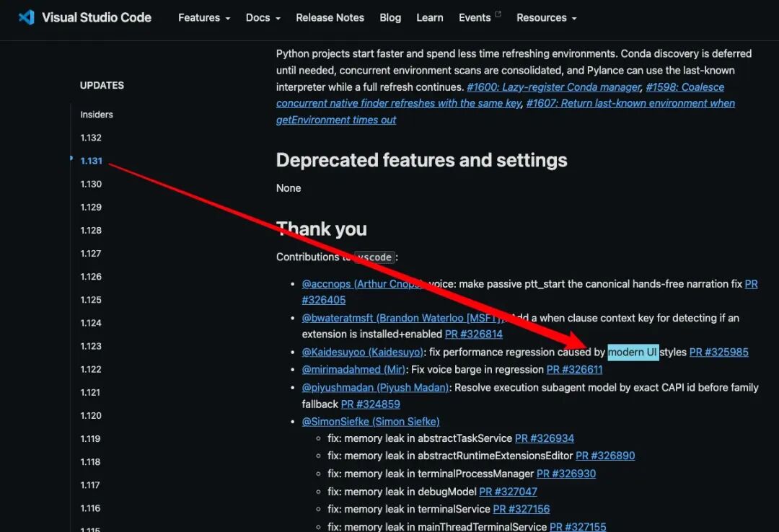Viewport: 779px width, 532px height.
Task: Open PR #327155 mainThreadTerminalService link
Action: point(578,526)
